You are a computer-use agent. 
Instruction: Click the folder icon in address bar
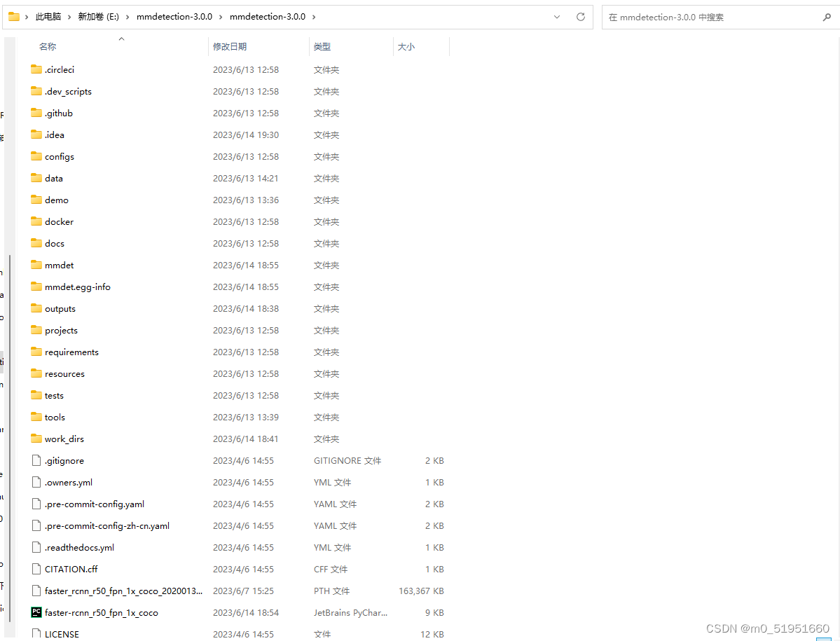point(14,17)
